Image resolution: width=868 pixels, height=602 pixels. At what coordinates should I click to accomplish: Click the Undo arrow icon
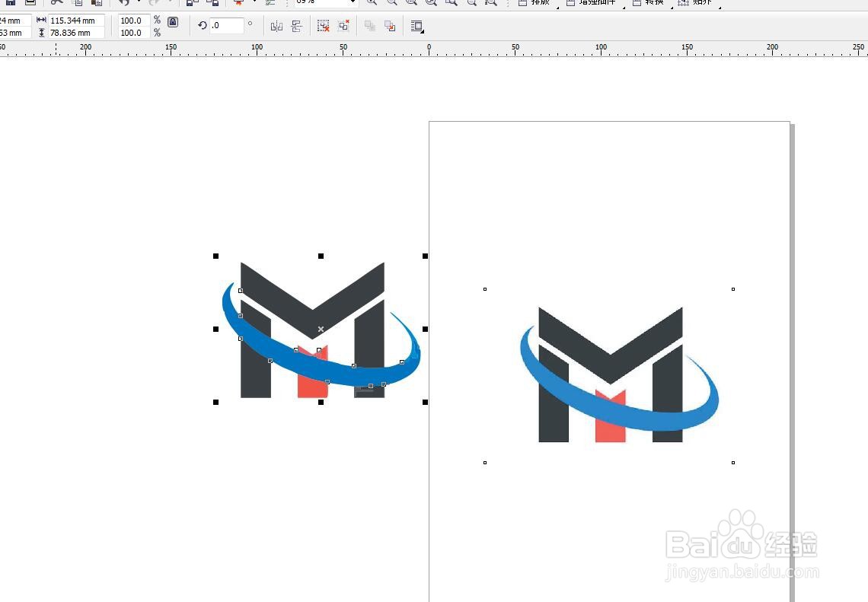[x=123, y=3]
